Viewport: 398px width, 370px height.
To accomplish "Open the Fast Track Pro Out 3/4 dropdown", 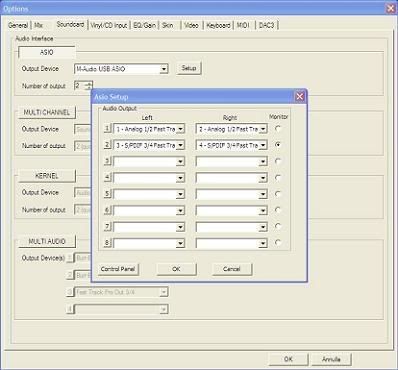I will click(x=121, y=292).
